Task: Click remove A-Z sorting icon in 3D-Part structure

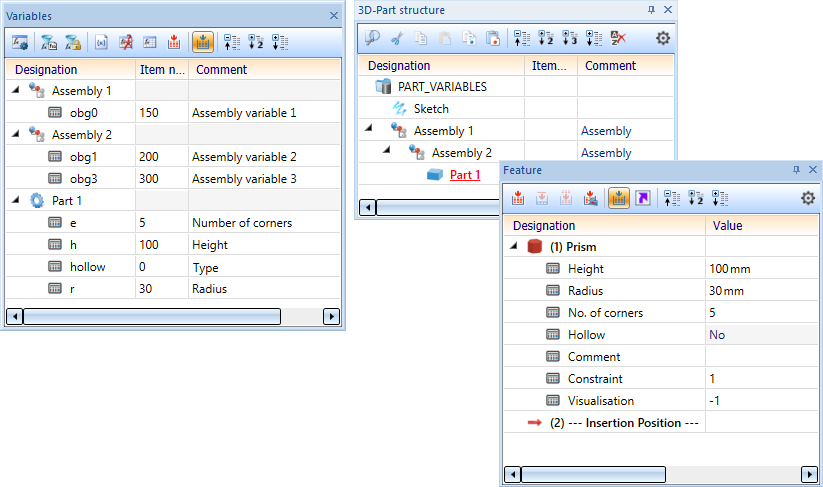Action: 618,38
